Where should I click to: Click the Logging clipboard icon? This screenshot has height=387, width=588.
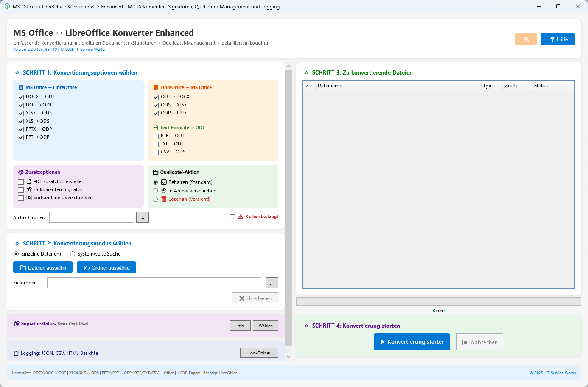(17, 353)
